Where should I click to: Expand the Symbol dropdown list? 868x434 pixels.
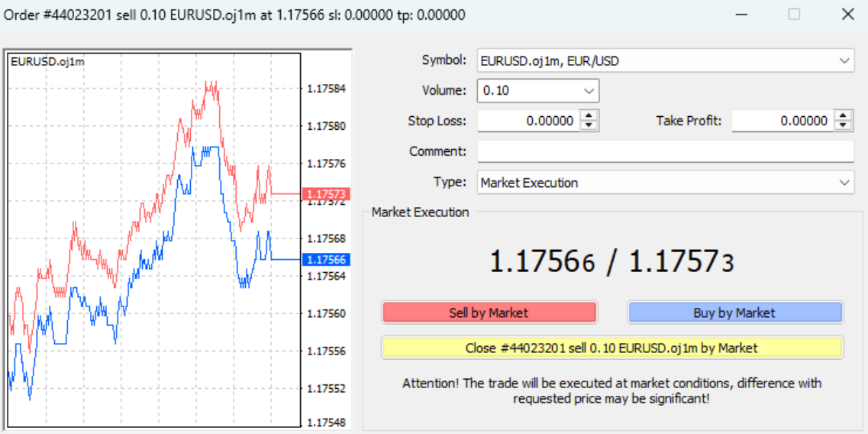point(844,60)
